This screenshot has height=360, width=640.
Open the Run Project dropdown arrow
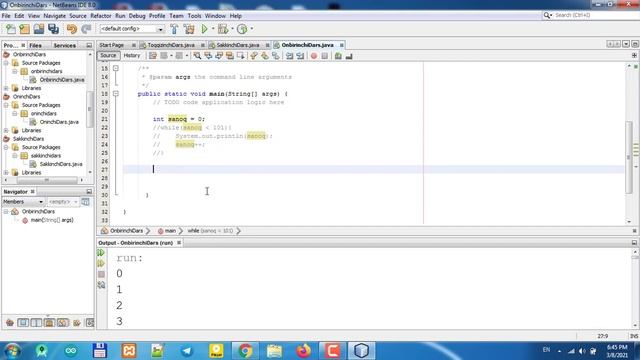213,29
